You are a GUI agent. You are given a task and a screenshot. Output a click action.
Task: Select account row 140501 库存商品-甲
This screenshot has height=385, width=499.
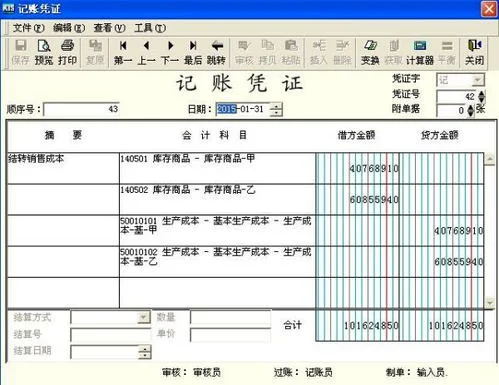pos(217,168)
